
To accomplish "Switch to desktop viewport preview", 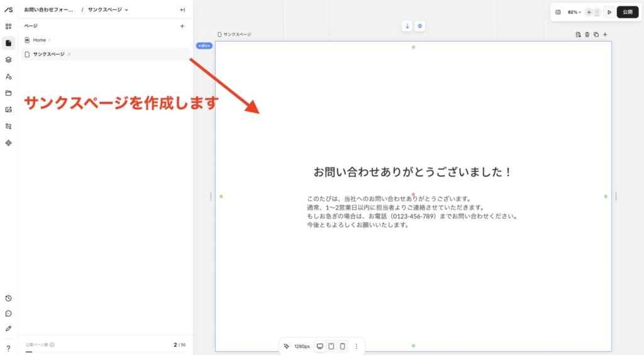I will pyautogui.click(x=319, y=346).
